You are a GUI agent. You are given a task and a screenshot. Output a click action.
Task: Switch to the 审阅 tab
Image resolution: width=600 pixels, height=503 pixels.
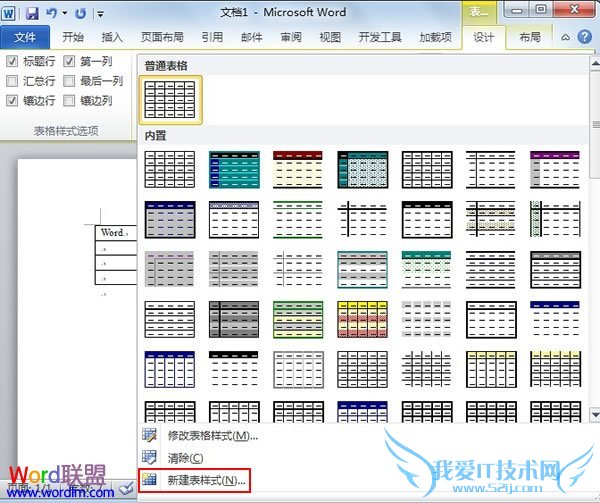291,37
